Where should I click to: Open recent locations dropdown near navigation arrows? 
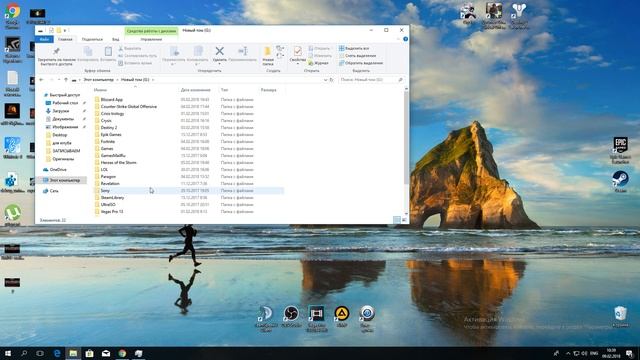59,80
